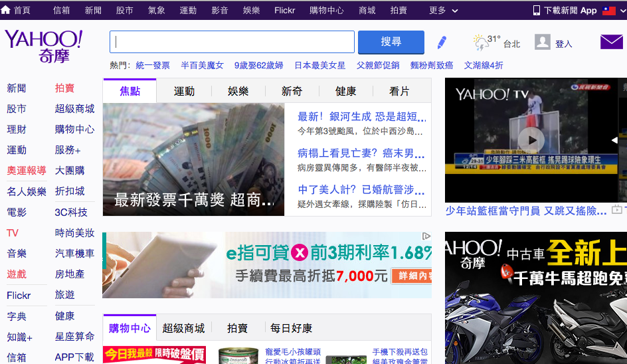Expand the 更多 dropdown menu
627x364 pixels.
click(443, 11)
